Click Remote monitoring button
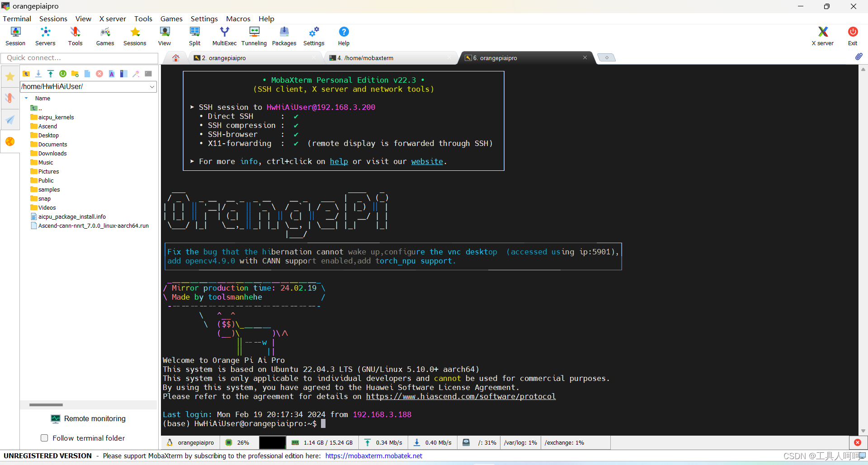Viewport: 868px width, 465px height. point(89,418)
